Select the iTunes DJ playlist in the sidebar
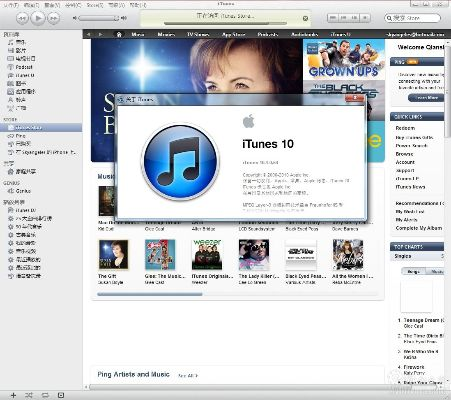 pyautogui.click(x=26, y=210)
